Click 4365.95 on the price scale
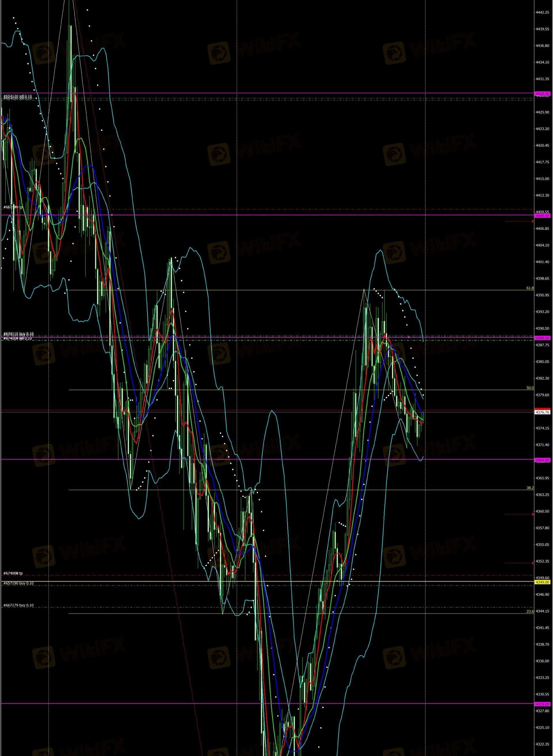Viewport: 553px width, 756px height. 542,478
